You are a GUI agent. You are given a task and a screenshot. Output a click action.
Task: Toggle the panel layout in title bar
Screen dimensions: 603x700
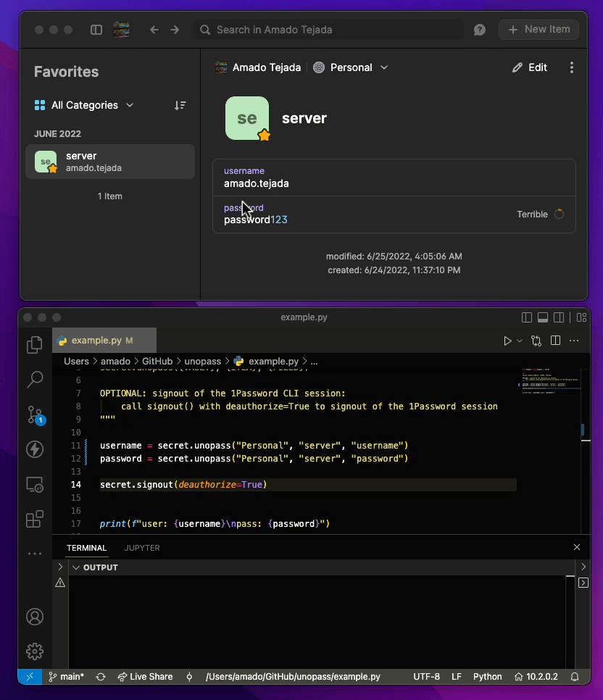pos(543,317)
